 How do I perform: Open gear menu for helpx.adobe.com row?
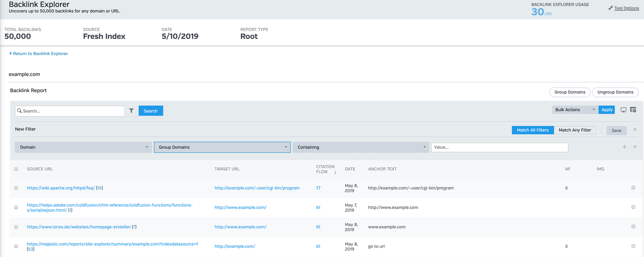[633, 207]
